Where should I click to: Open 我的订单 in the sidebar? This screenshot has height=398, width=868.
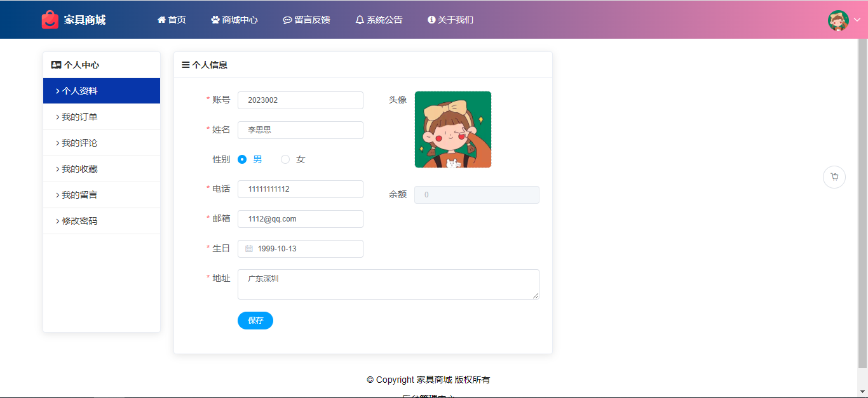tap(102, 117)
